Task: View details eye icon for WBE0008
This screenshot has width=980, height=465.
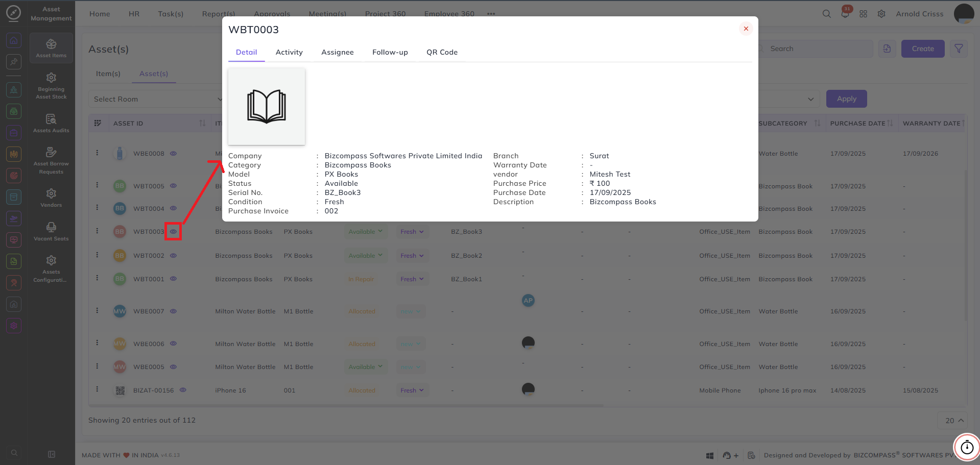Action: coord(173,153)
